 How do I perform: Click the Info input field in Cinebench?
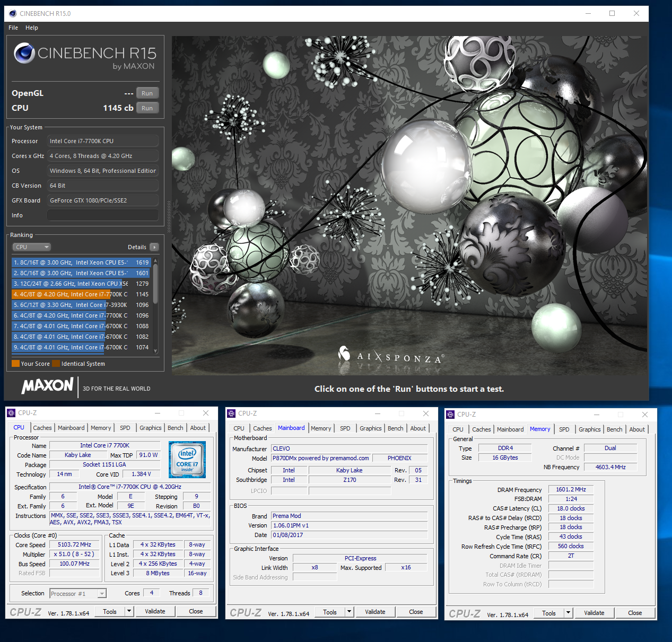pyautogui.click(x=103, y=215)
